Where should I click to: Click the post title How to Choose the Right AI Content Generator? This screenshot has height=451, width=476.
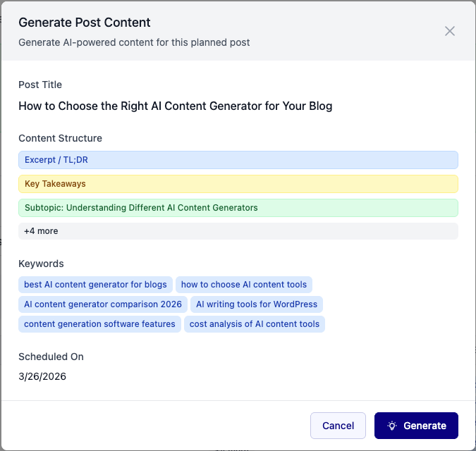pyautogui.click(x=176, y=106)
